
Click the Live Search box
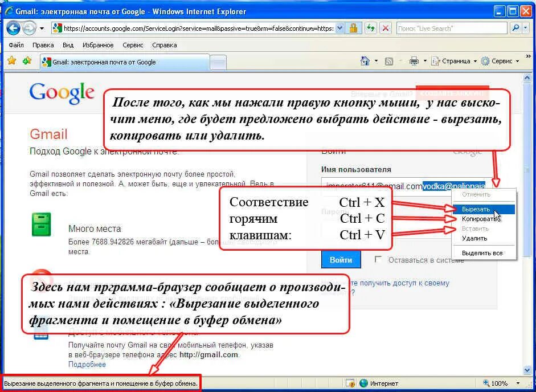pyautogui.click(x=452, y=28)
